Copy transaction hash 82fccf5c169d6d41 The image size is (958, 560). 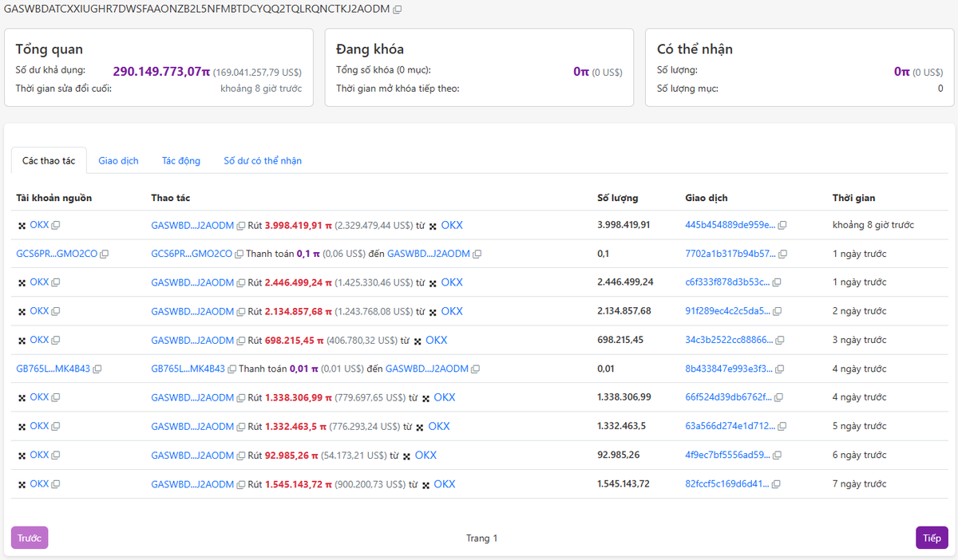point(777,484)
